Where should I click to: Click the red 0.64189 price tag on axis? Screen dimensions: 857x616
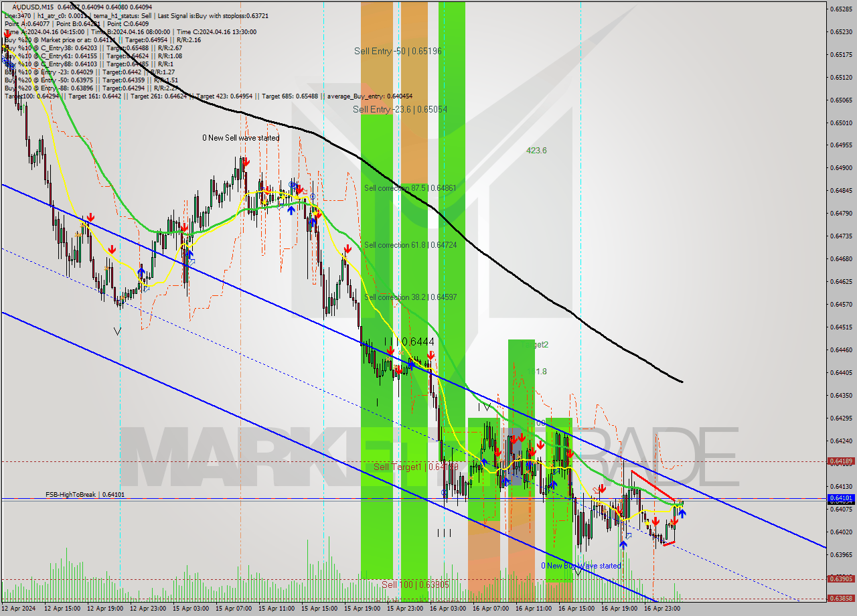842,461
